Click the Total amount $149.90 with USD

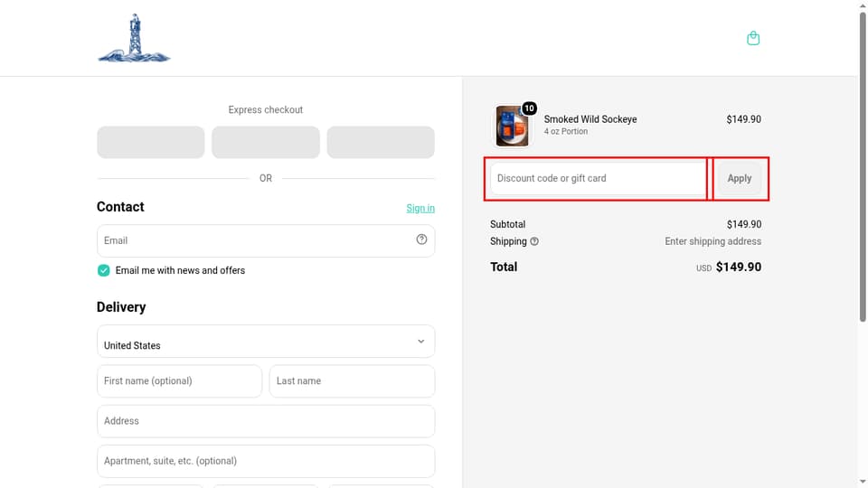[x=729, y=267]
